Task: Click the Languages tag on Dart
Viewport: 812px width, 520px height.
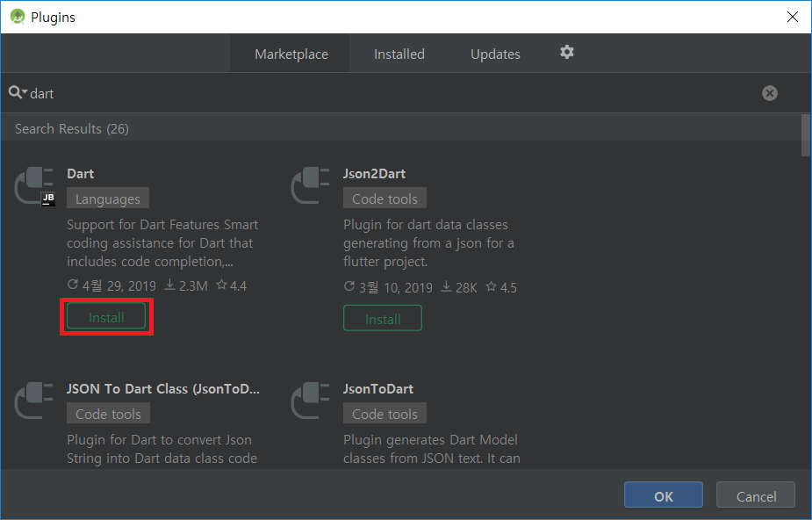Action: click(x=108, y=199)
